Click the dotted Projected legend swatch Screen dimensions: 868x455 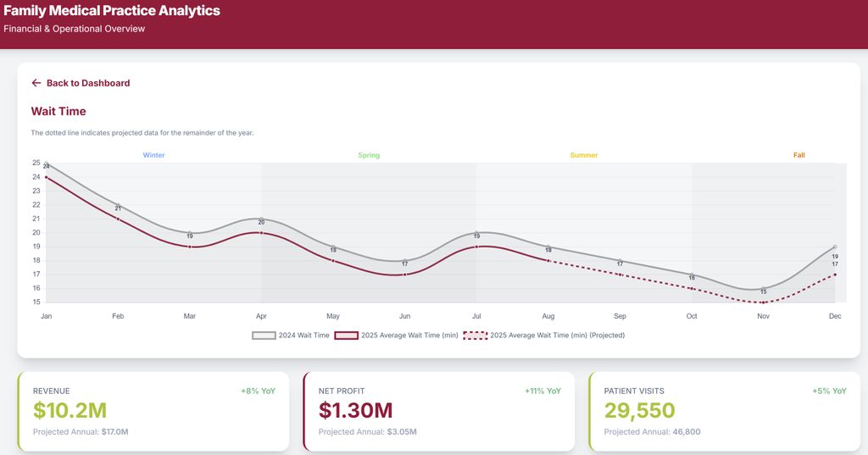[x=476, y=336]
